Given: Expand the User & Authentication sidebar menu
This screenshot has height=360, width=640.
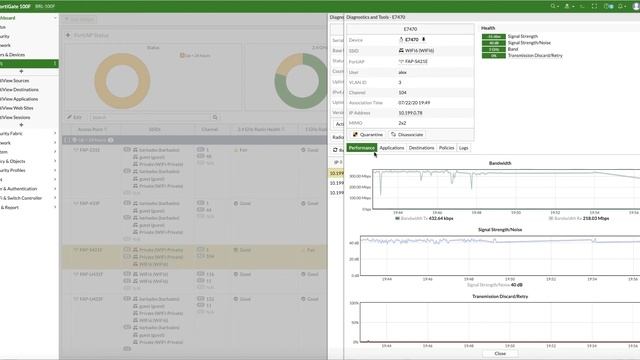Looking at the screenshot, I should point(29,189).
